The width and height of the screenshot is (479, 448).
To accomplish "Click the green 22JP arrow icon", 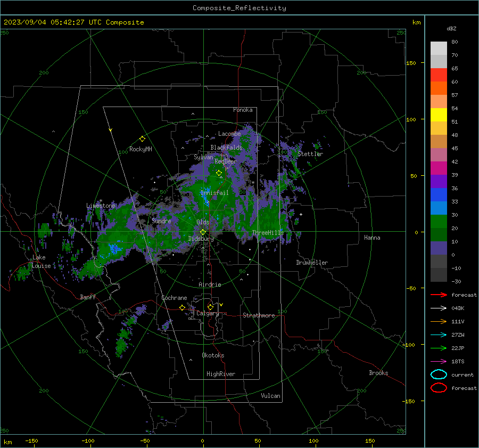I will (439, 348).
